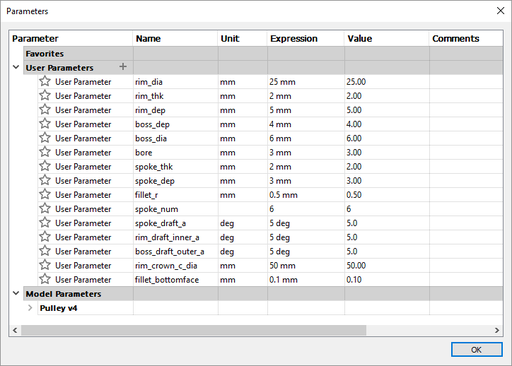Edit the 6 mm expression of boss_dia
512x366 pixels.
click(x=306, y=138)
